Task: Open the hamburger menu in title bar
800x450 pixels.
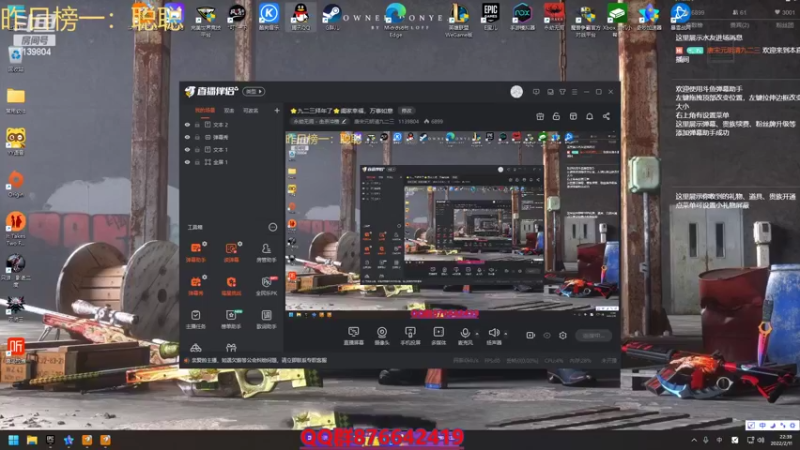Action: (574, 92)
